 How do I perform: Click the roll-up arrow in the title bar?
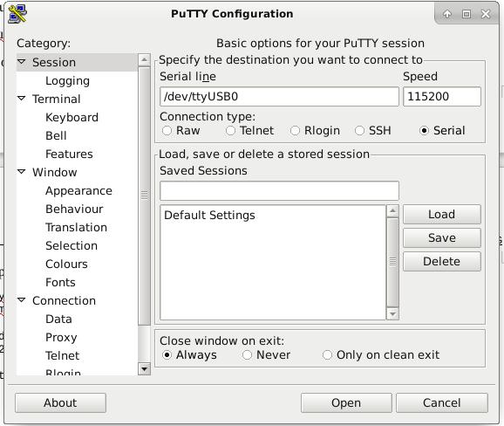pos(447,14)
